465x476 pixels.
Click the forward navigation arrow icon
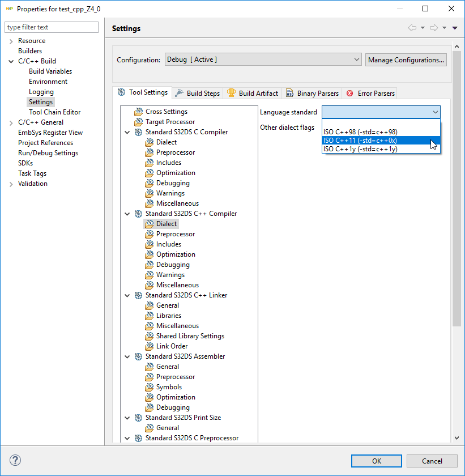click(x=434, y=28)
